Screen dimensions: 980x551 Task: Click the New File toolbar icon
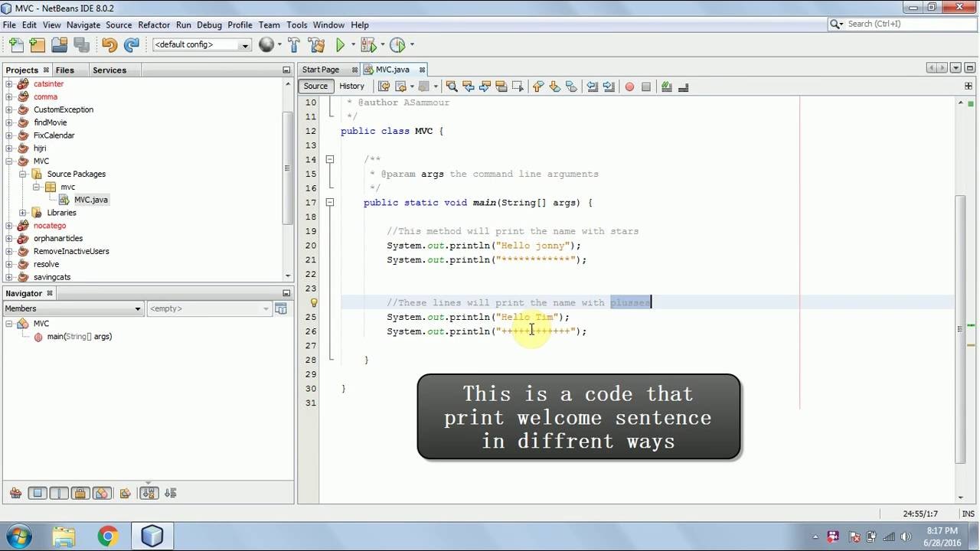17,45
